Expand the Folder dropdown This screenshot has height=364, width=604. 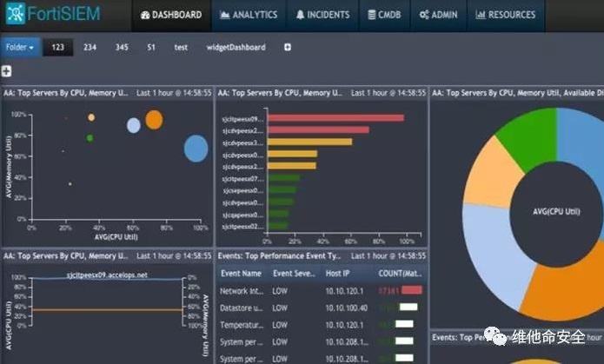(x=20, y=47)
